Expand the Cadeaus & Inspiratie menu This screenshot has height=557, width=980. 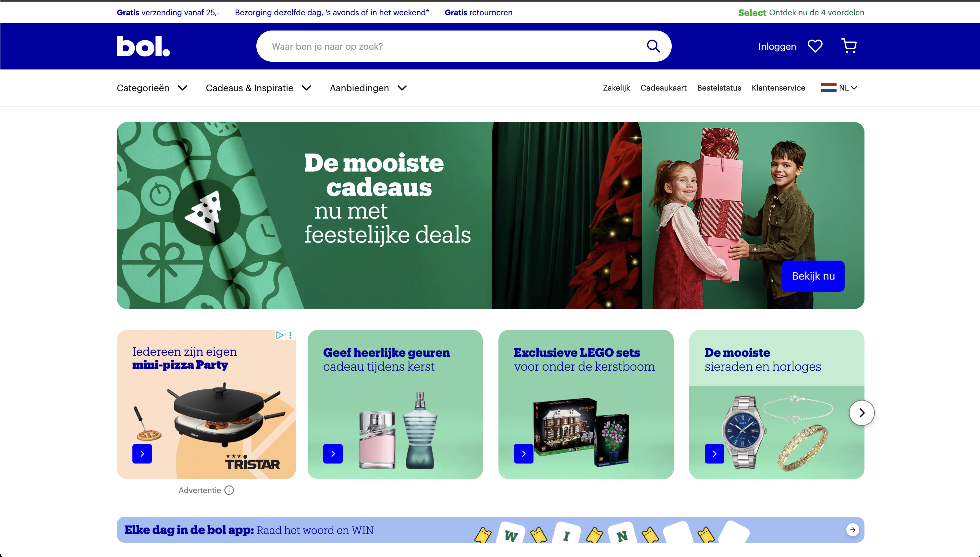pos(259,88)
